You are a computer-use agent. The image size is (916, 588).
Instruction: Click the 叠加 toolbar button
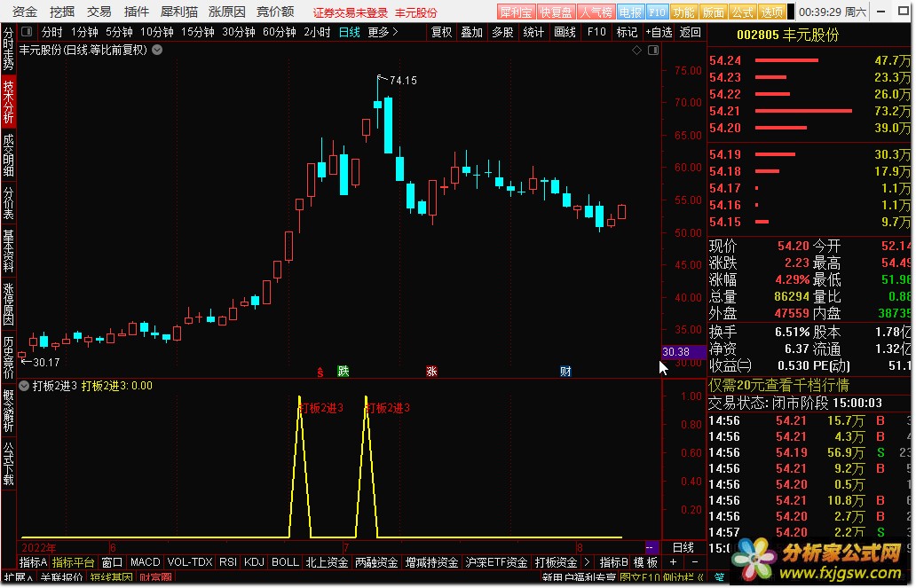(471, 32)
